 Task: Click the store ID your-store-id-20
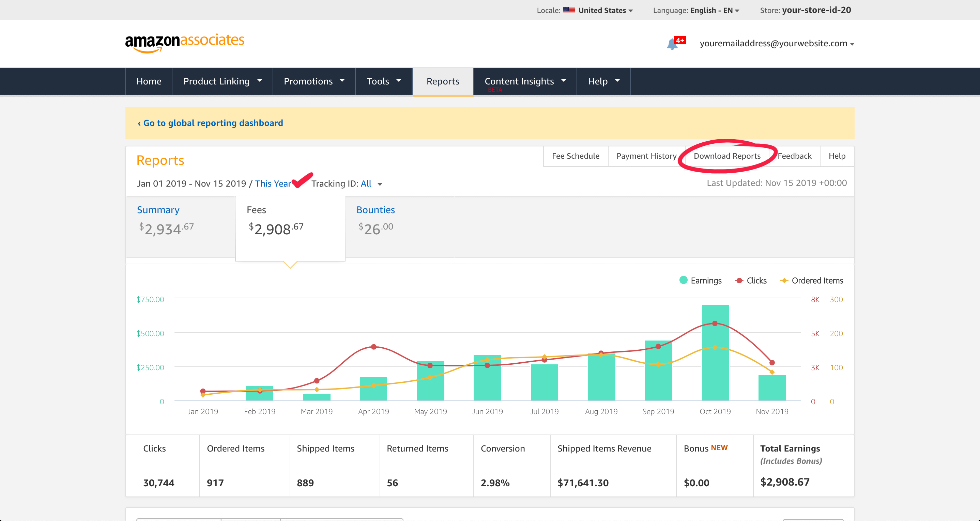click(x=816, y=10)
